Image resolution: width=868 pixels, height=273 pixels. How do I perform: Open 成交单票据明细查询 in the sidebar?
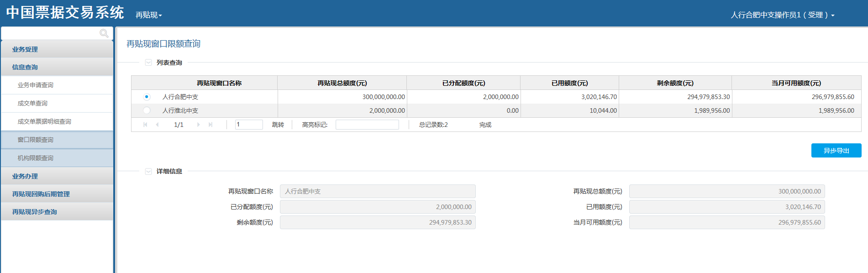(44, 121)
